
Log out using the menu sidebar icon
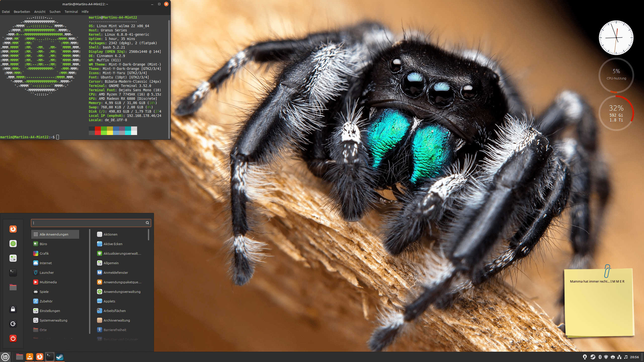coord(13,324)
